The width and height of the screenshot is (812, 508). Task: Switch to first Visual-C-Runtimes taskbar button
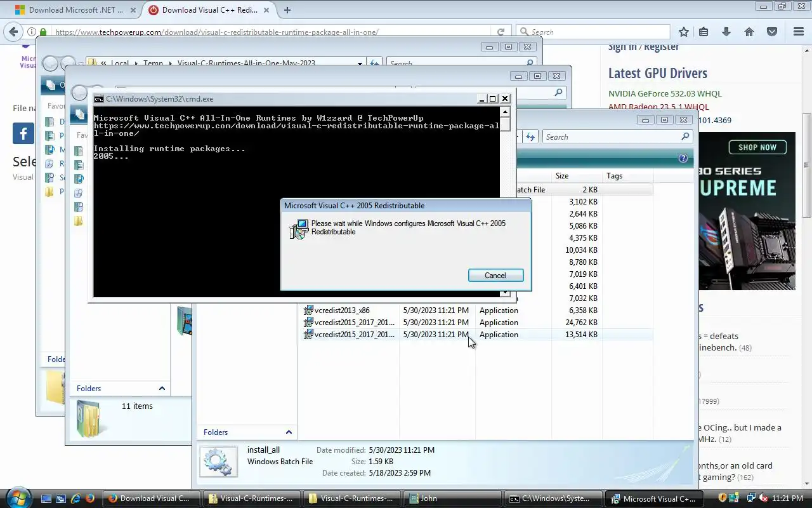tap(252, 498)
